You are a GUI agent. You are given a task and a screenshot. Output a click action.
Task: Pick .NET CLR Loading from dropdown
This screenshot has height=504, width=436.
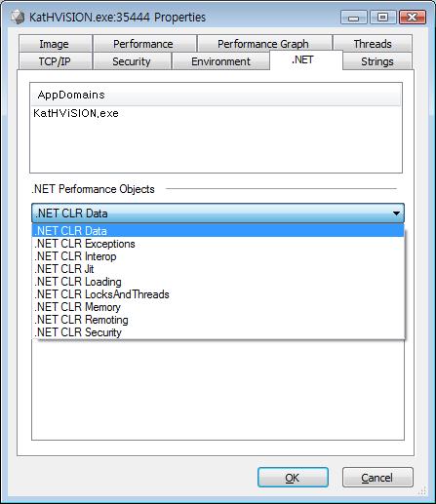pyautogui.click(x=218, y=282)
